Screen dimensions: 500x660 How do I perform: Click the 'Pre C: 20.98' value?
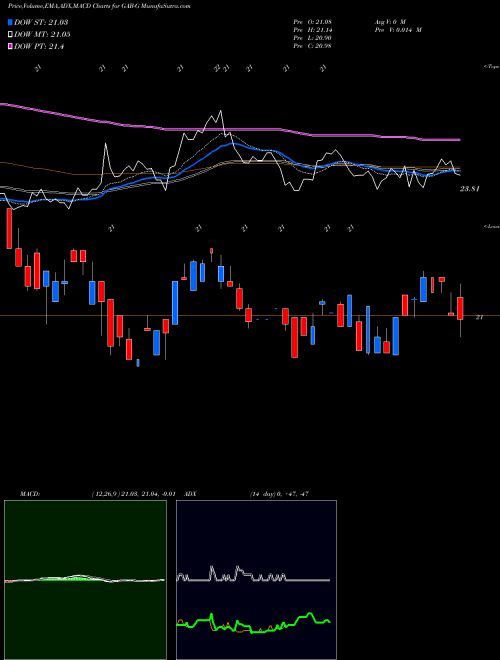[312, 46]
